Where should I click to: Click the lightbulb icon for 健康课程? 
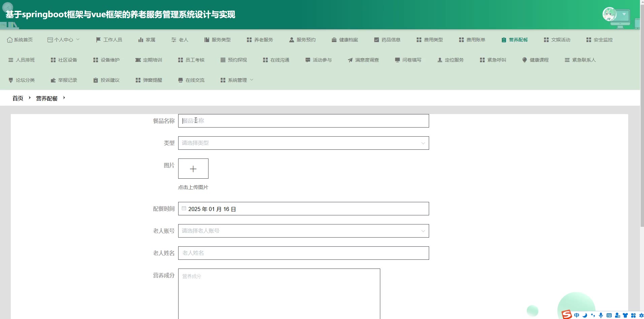[x=524, y=60]
